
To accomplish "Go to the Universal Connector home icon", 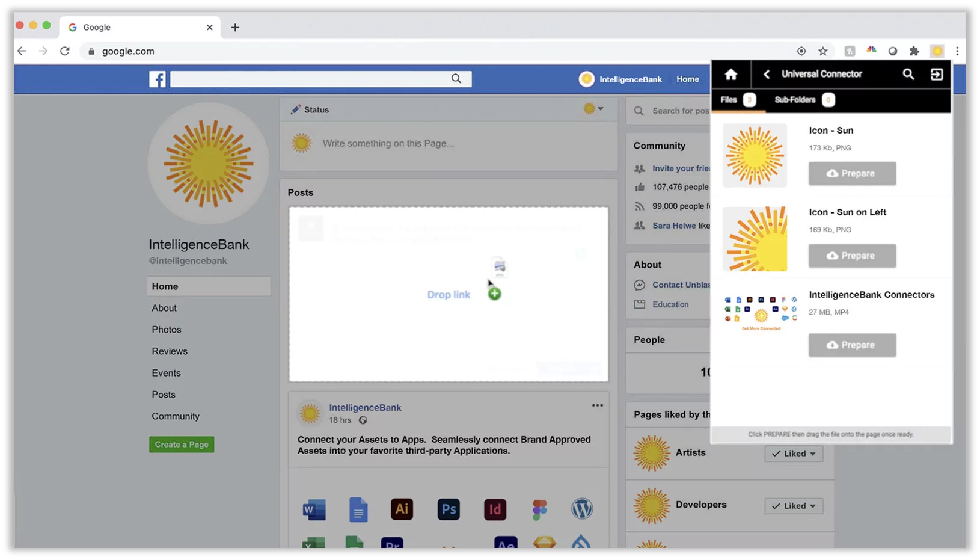I will [730, 74].
